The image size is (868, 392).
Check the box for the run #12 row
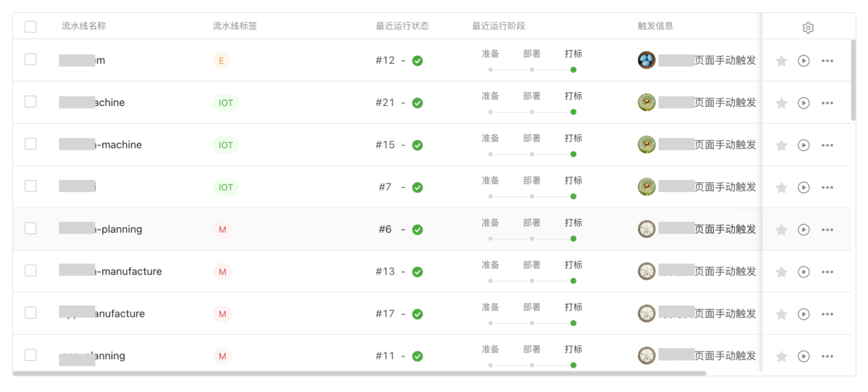[x=31, y=59]
